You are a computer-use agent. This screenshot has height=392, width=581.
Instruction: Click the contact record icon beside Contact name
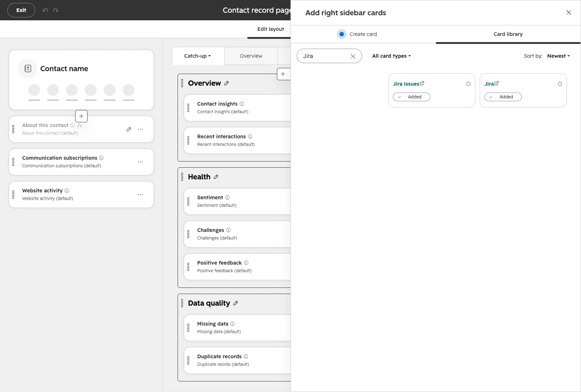[x=28, y=69]
